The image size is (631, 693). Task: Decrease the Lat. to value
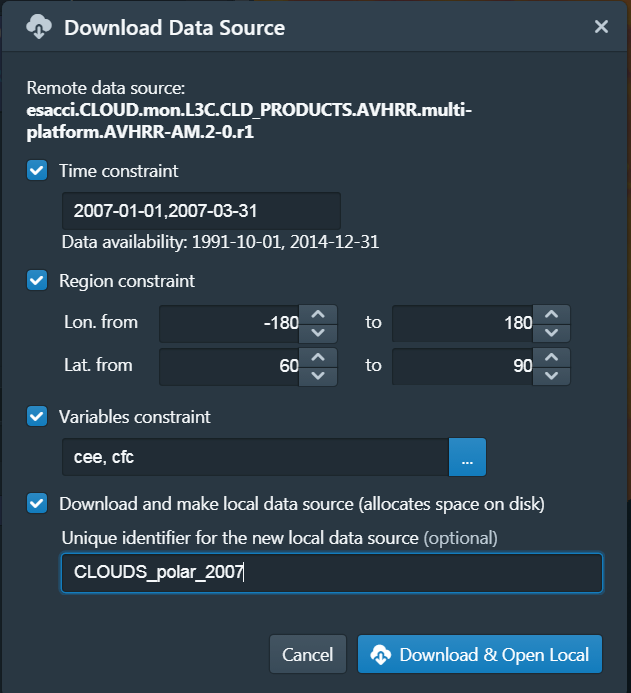click(551, 376)
